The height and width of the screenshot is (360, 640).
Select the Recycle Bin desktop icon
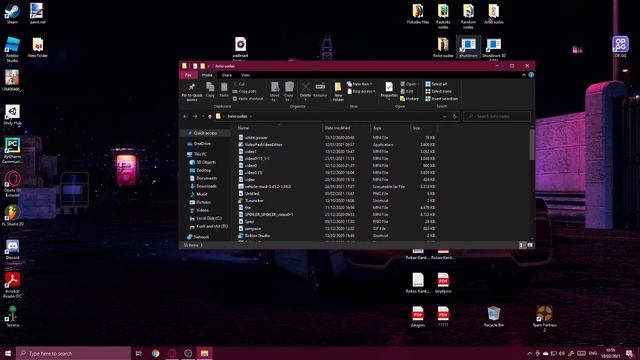pos(493,317)
